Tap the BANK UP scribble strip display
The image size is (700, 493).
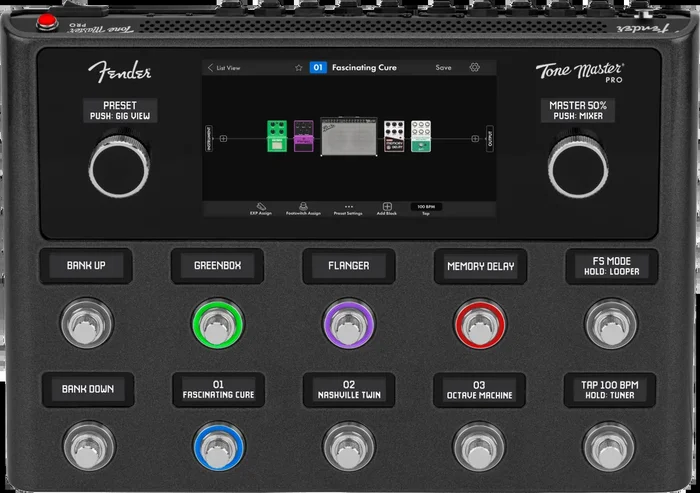point(86,266)
